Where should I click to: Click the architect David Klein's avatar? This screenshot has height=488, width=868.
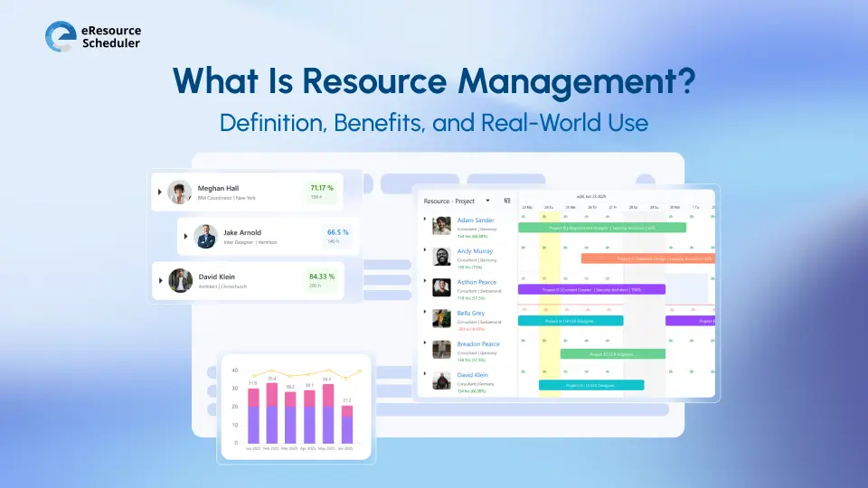pyautogui.click(x=181, y=280)
